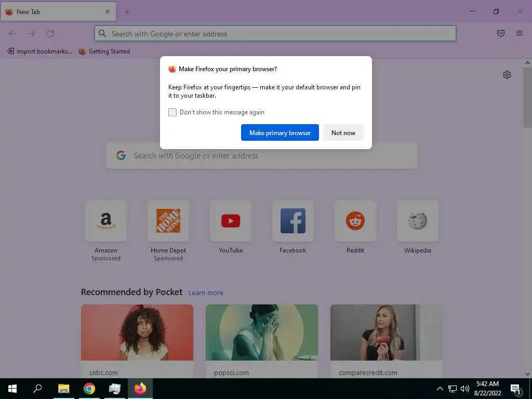Click the taskbar clock showing 5:42 AM

487,389
